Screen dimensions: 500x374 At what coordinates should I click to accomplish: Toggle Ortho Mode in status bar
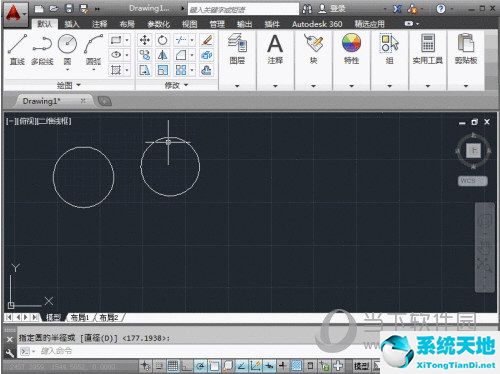pos(186,366)
